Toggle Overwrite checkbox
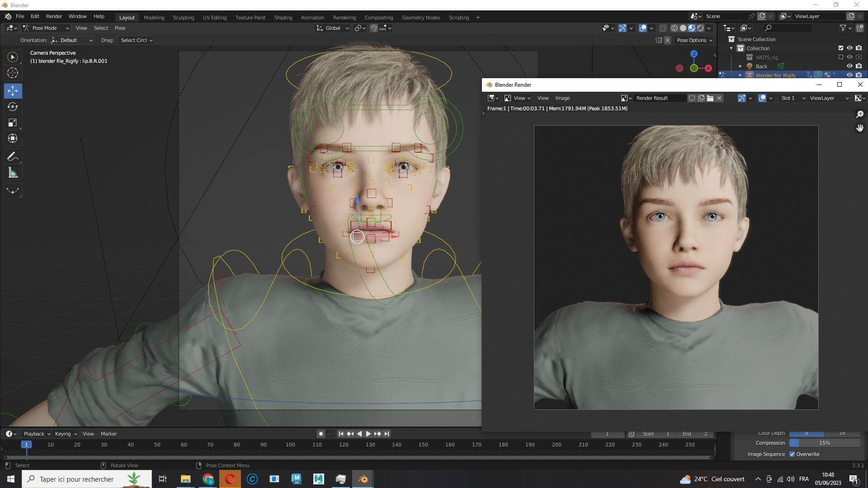Screen dimensions: 868x488 (792, 454)
